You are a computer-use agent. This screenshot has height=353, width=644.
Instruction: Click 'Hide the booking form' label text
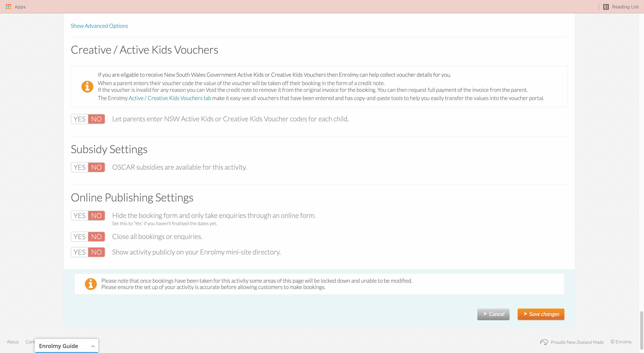(214, 216)
